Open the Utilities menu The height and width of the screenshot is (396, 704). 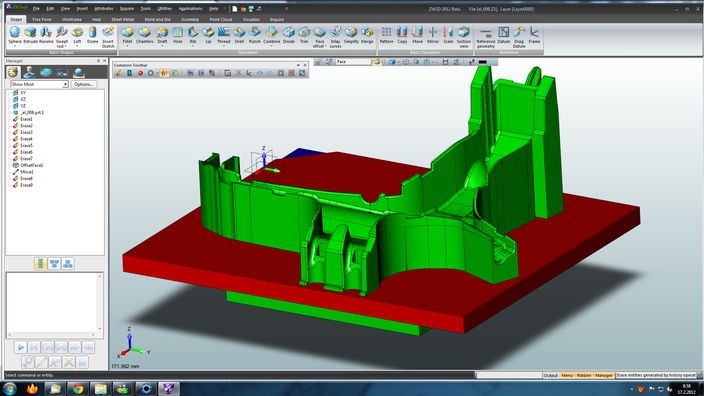pos(165,9)
